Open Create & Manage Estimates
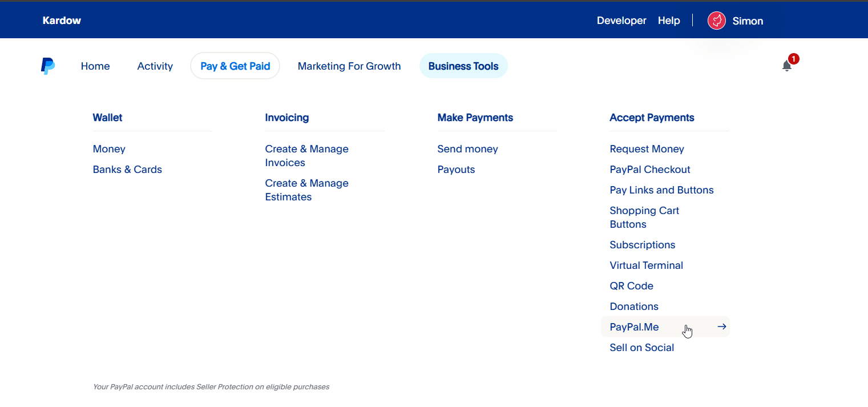 click(x=306, y=190)
